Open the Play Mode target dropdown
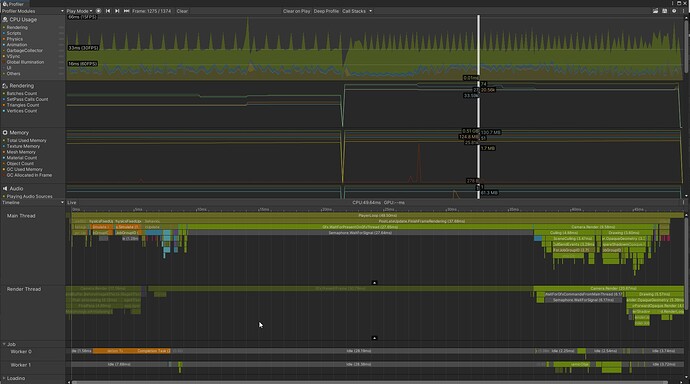Viewport: 690px width, 384px height. (79, 11)
